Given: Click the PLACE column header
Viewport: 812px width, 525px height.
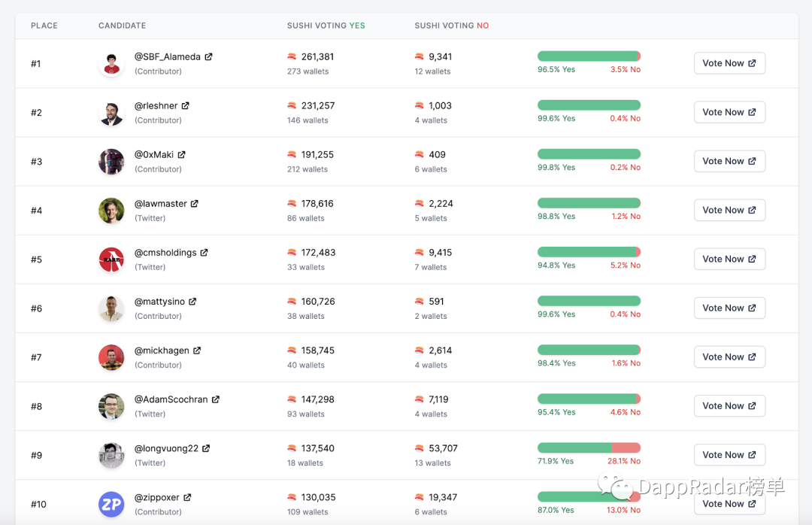Looking at the screenshot, I should (x=44, y=26).
